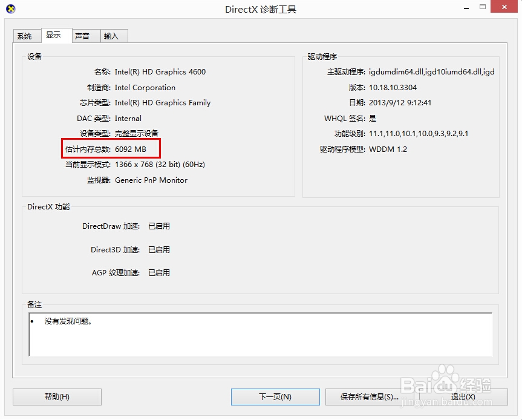
Task: Click the AGP 纹理加速 已启用 status
Action: [x=159, y=273]
